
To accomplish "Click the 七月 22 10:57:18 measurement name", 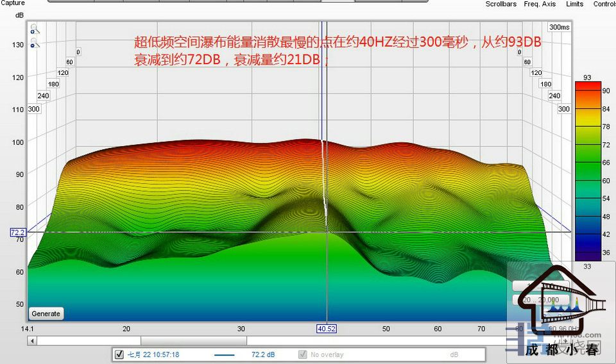I will (153, 354).
